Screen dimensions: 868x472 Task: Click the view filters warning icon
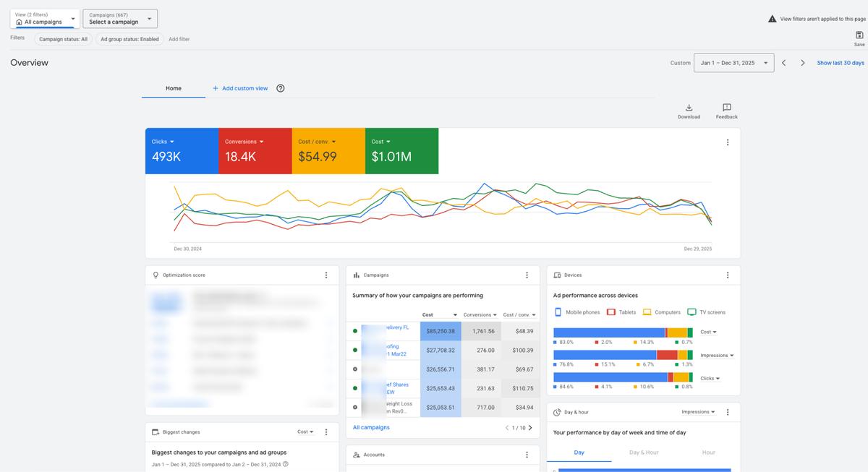773,19
